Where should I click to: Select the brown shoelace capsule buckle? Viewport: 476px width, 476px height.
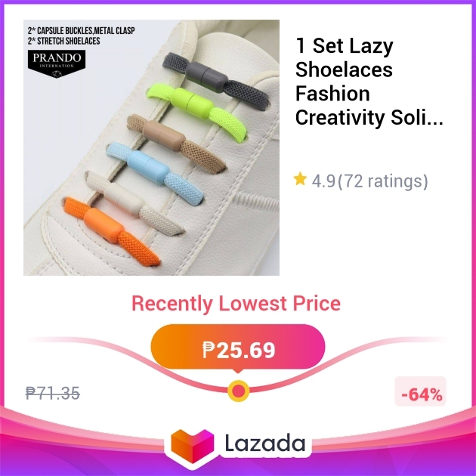[x=164, y=135]
